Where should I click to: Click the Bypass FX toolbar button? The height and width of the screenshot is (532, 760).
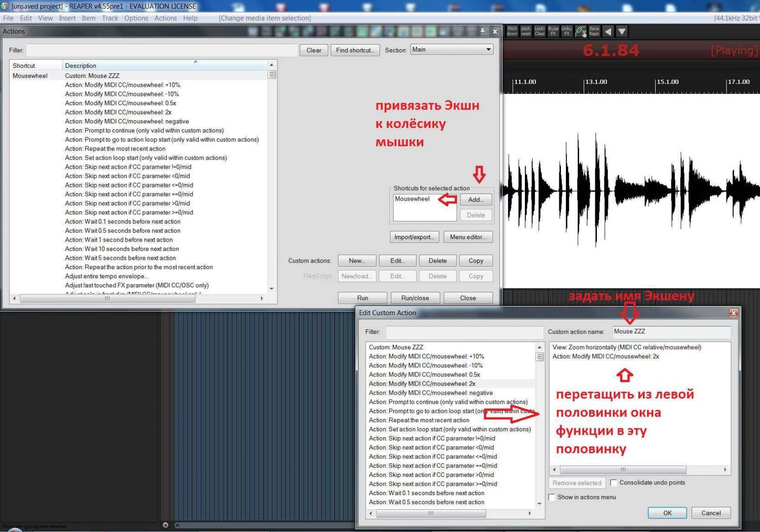click(553, 31)
